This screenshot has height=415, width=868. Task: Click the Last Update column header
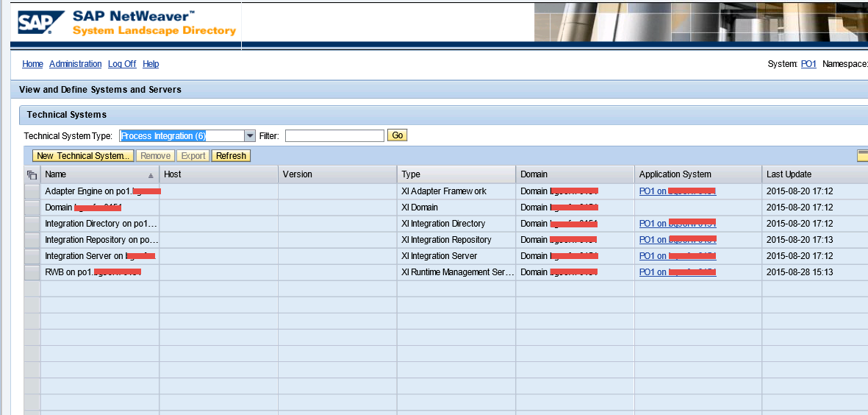tap(815, 174)
